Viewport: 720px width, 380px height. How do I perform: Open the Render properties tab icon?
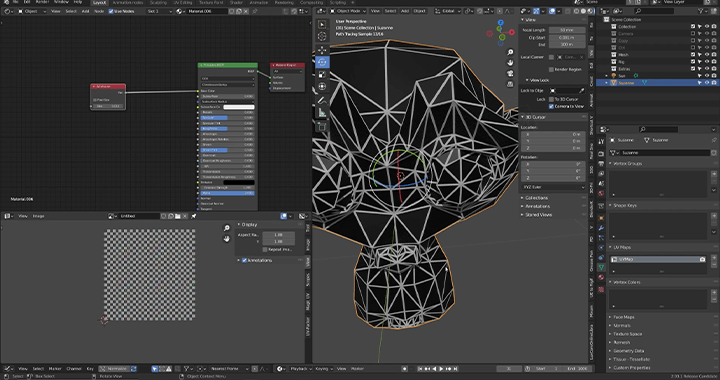click(x=601, y=154)
